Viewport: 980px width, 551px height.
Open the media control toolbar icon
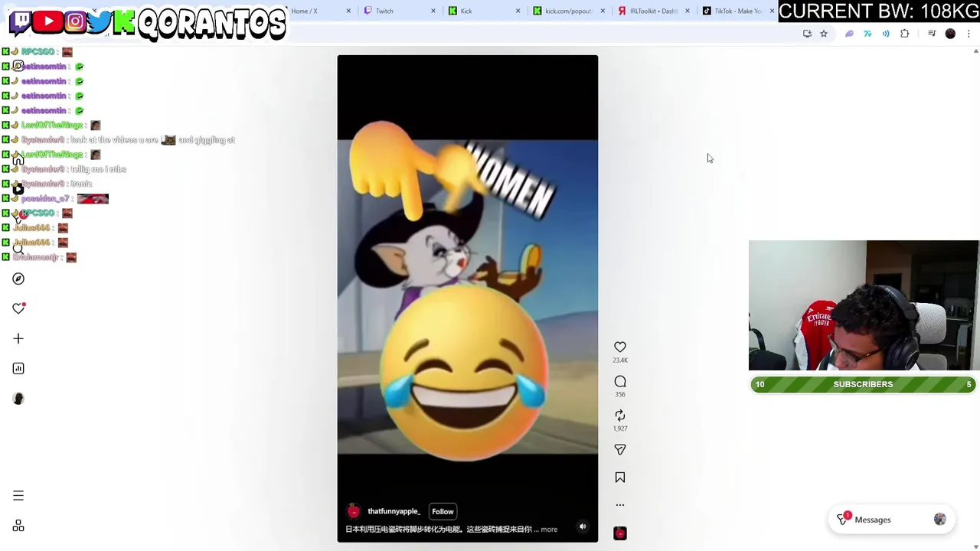pos(932,34)
